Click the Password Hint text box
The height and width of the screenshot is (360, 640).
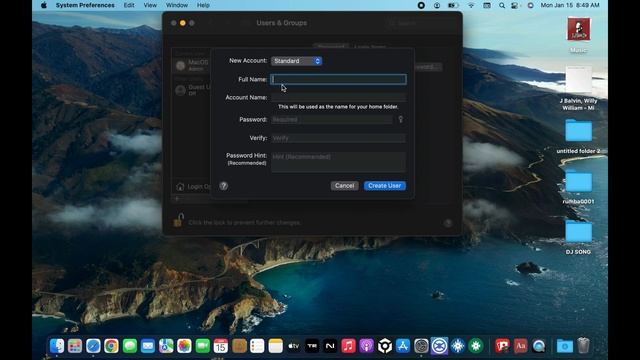(338, 162)
